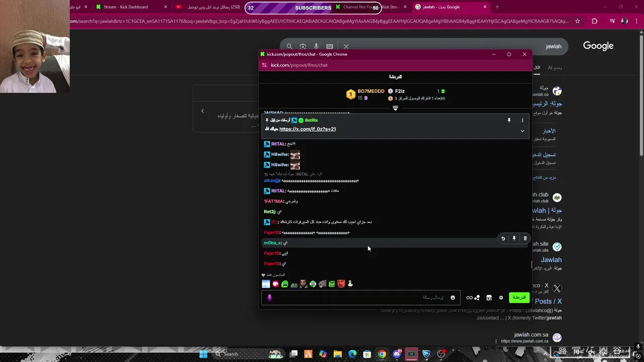Click BotRix verified bot name

coord(311,120)
